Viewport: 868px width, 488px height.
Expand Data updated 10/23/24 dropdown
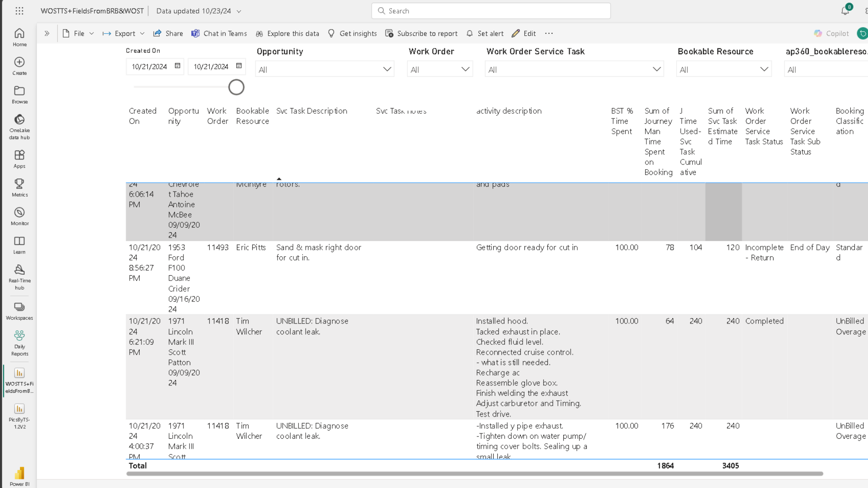click(198, 11)
